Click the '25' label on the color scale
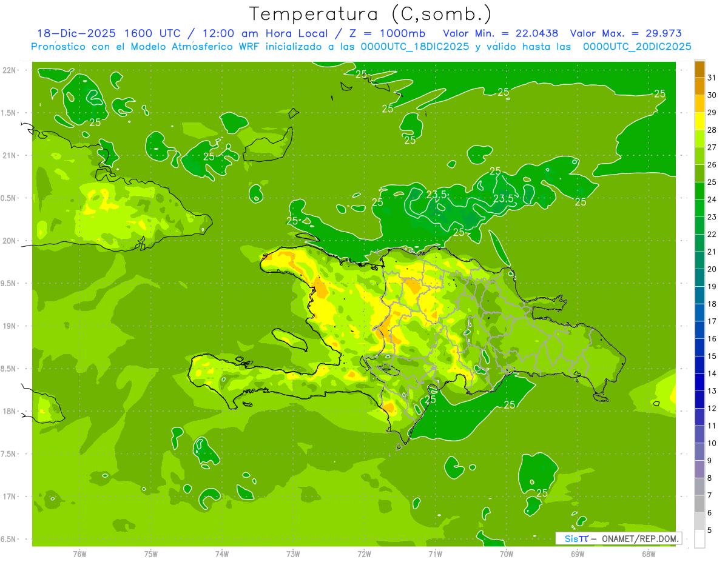 pos(712,182)
